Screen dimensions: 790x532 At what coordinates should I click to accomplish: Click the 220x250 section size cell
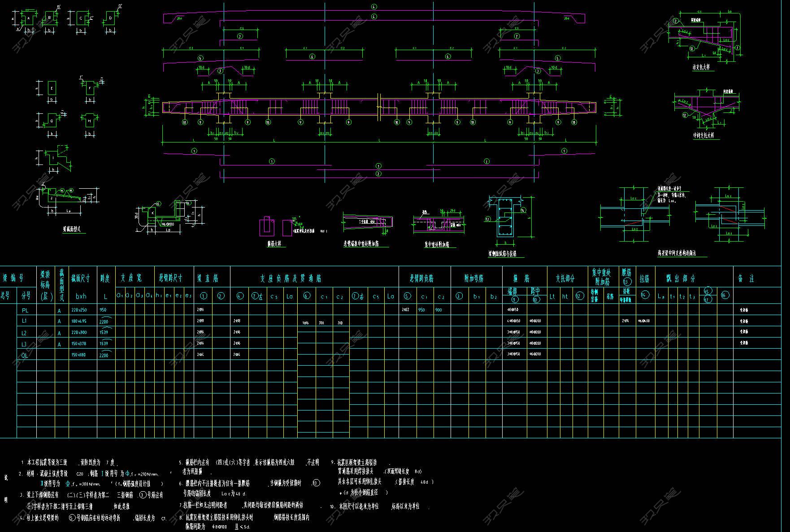(79, 310)
